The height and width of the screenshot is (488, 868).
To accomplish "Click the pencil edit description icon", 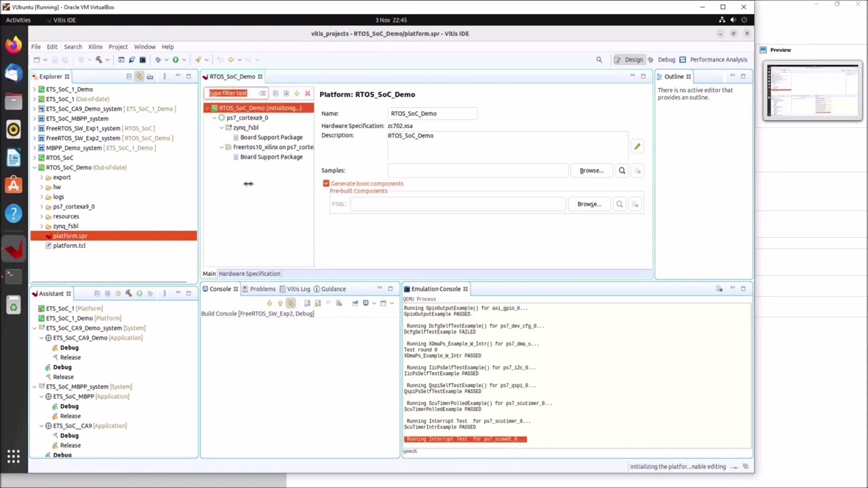I will pos(637,146).
